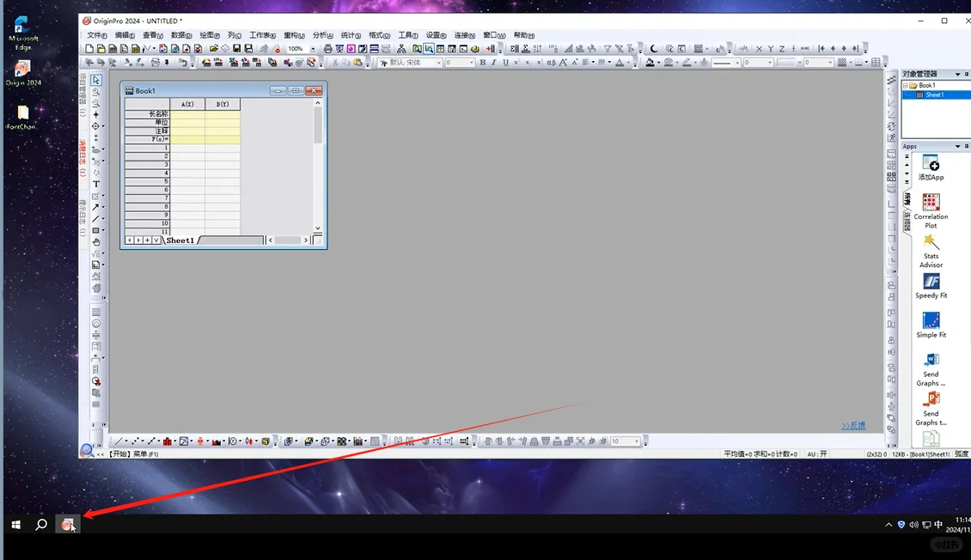Open the Apps panel dropdown arrow
The width and height of the screenshot is (971, 560).
(x=958, y=147)
